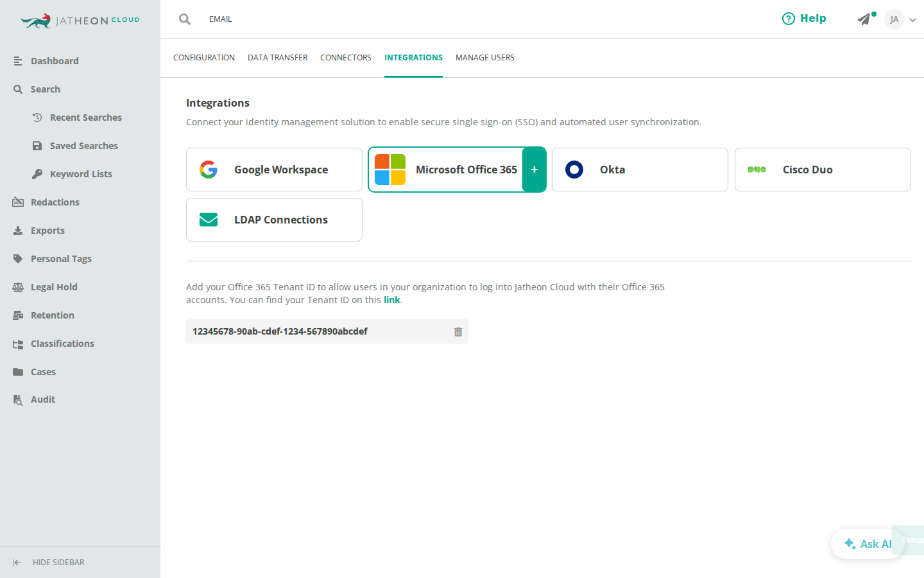Follow the Tenant ID link
The height and width of the screenshot is (578, 924).
[391, 300]
